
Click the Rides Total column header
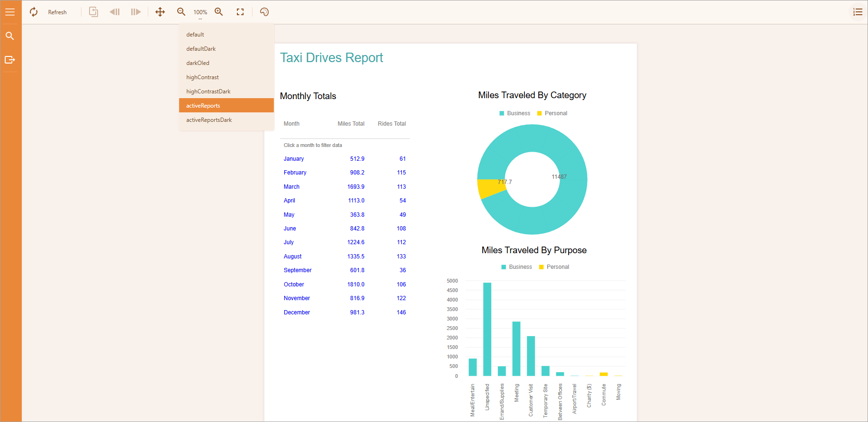click(392, 124)
